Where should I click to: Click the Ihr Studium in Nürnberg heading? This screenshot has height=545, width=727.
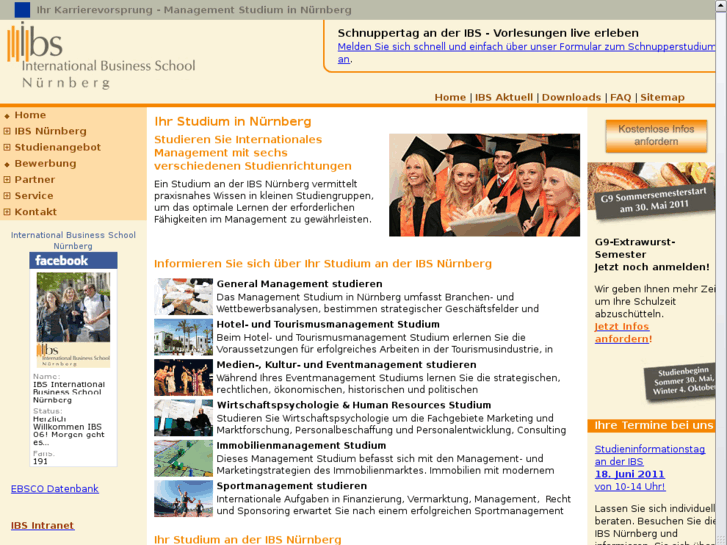click(x=233, y=122)
